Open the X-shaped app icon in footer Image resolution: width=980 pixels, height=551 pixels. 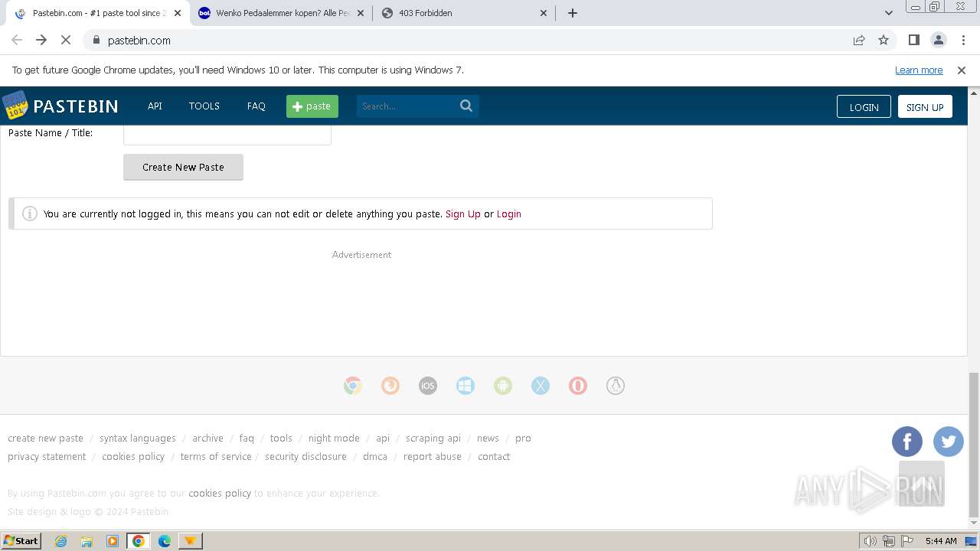pos(541,386)
